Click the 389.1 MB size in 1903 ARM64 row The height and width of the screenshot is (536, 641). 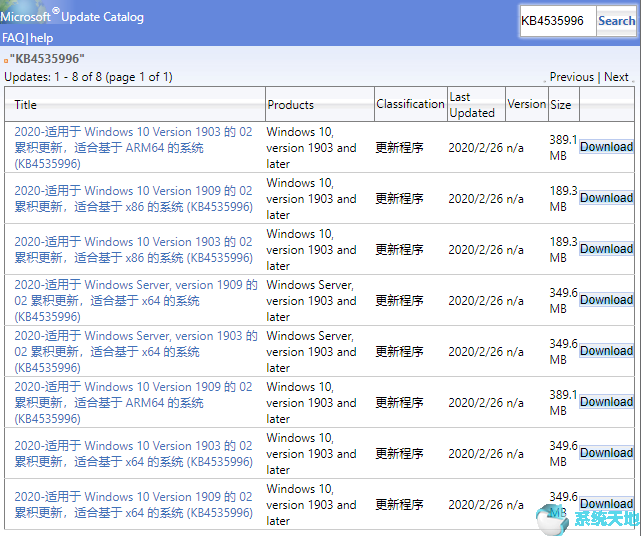click(563, 148)
